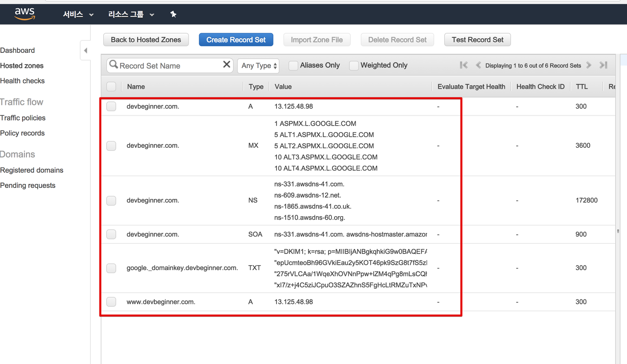Select the MX record checkbox
The height and width of the screenshot is (364, 627).
coord(111,145)
